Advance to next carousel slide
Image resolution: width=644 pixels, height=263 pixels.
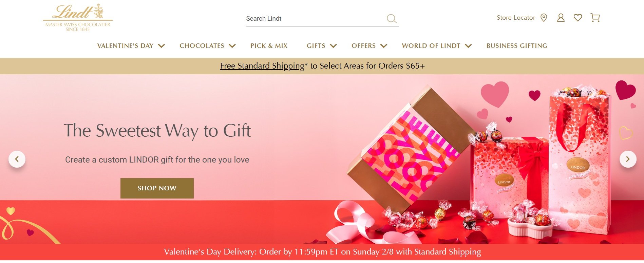pos(628,159)
